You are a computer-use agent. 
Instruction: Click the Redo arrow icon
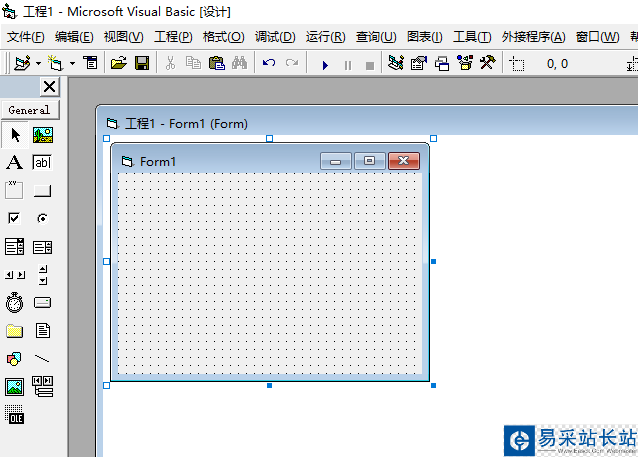coord(292,63)
